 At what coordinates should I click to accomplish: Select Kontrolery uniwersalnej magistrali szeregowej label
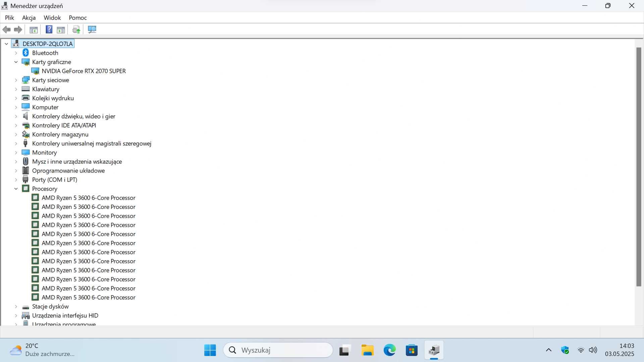(x=92, y=143)
